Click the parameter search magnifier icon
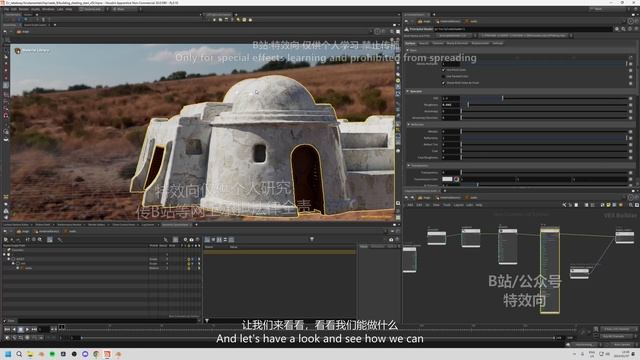 click(x=624, y=29)
